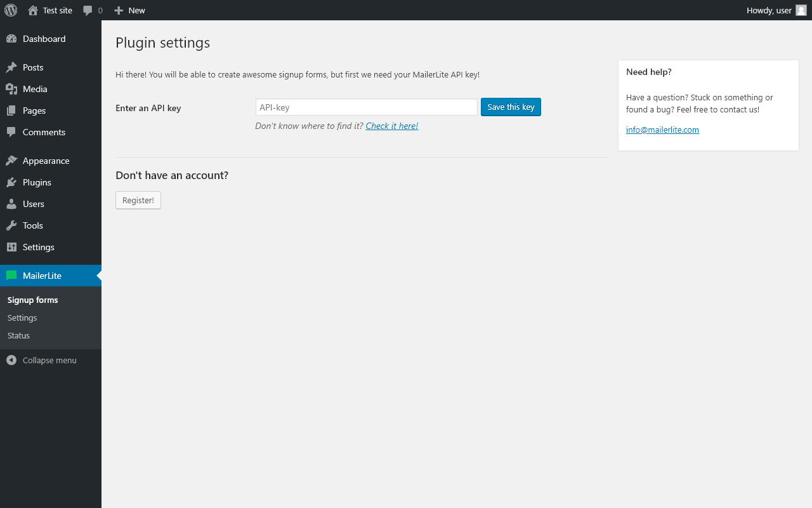Screen dimensions: 812x508
Task: Click the WordPress logo icon
Action: point(11,10)
